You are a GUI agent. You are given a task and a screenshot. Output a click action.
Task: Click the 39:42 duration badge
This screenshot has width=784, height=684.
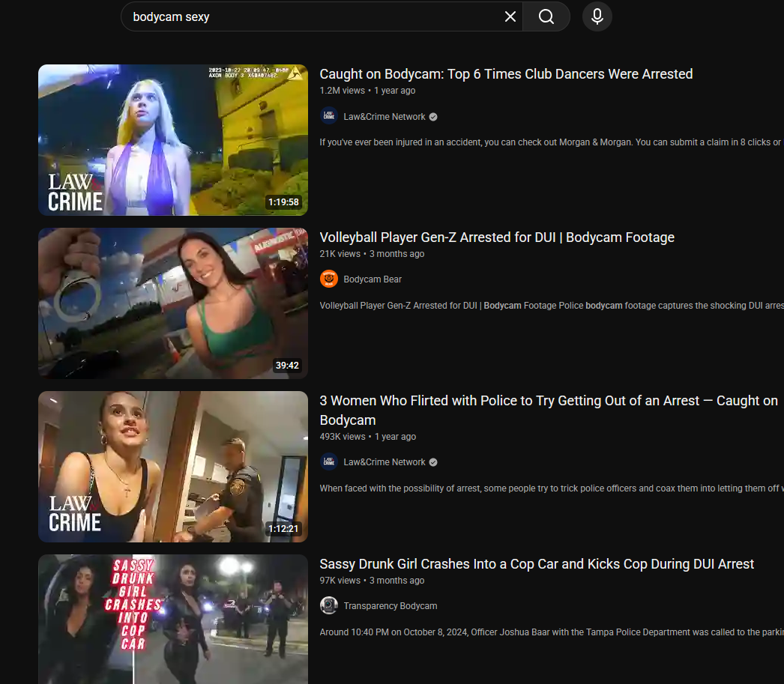click(287, 366)
